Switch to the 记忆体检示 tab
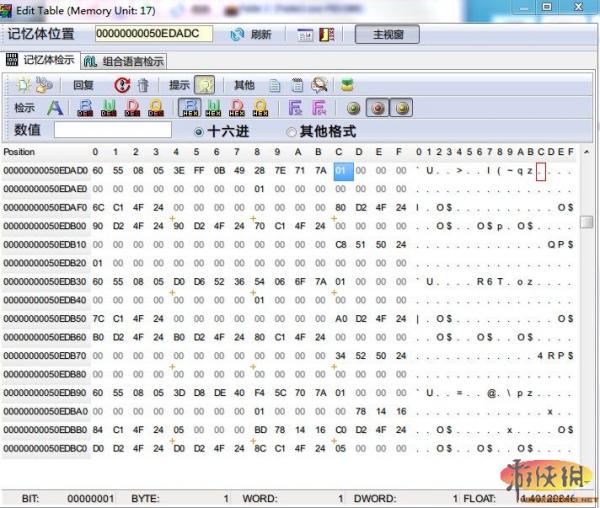The image size is (600, 508). (41, 60)
